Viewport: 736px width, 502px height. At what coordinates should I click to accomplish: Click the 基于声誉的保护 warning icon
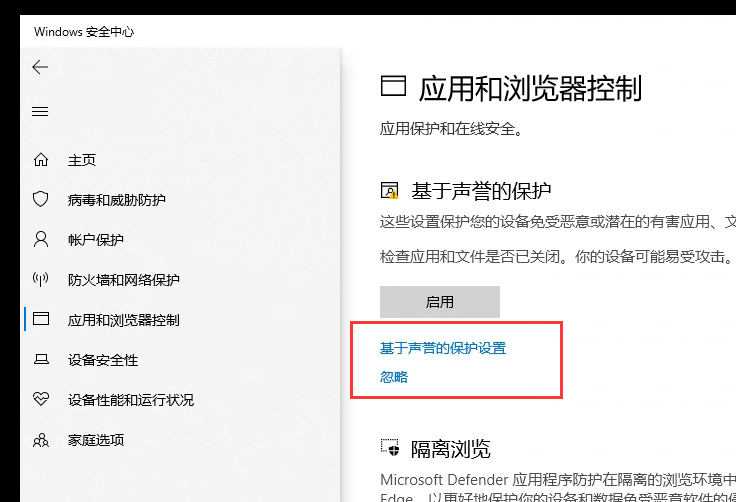[x=390, y=191]
